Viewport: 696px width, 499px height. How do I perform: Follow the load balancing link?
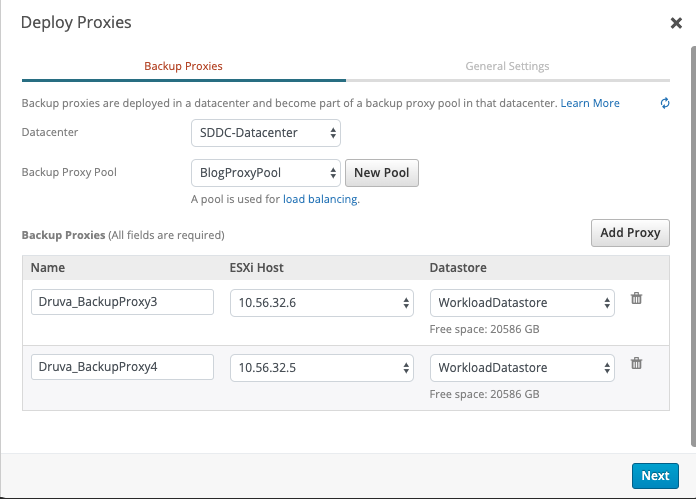(x=319, y=199)
